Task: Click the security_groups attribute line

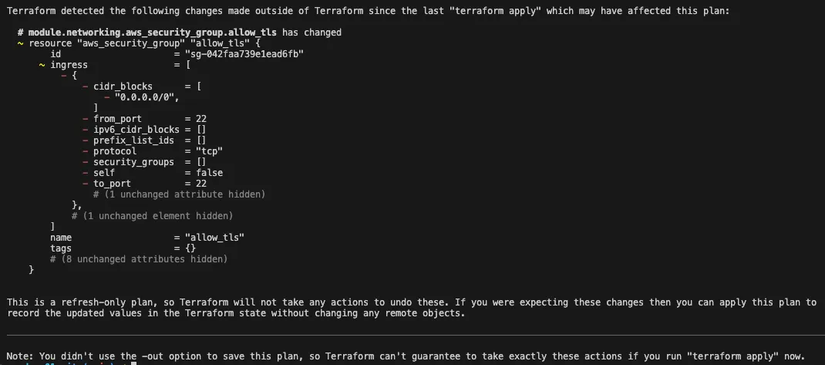Action: pyautogui.click(x=145, y=162)
